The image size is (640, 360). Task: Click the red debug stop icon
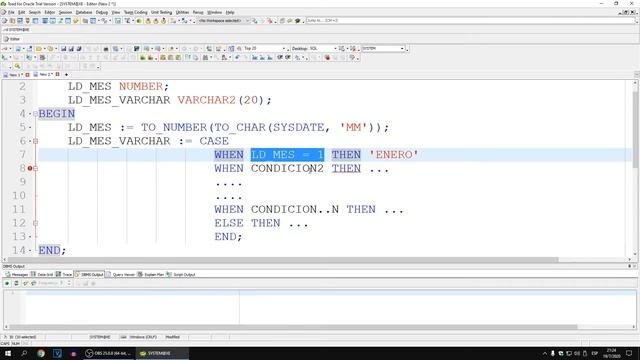[327, 58]
